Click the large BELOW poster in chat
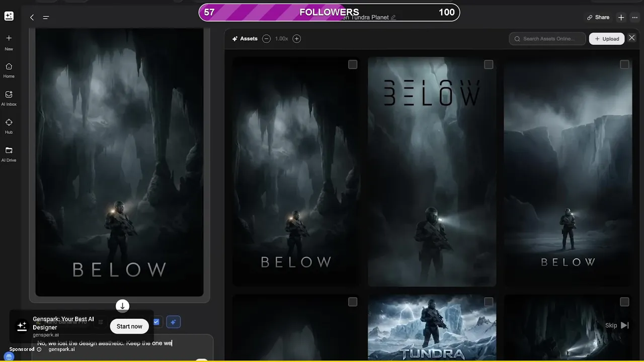Viewport: 644px width, 362px height. [x=120, y=162]
